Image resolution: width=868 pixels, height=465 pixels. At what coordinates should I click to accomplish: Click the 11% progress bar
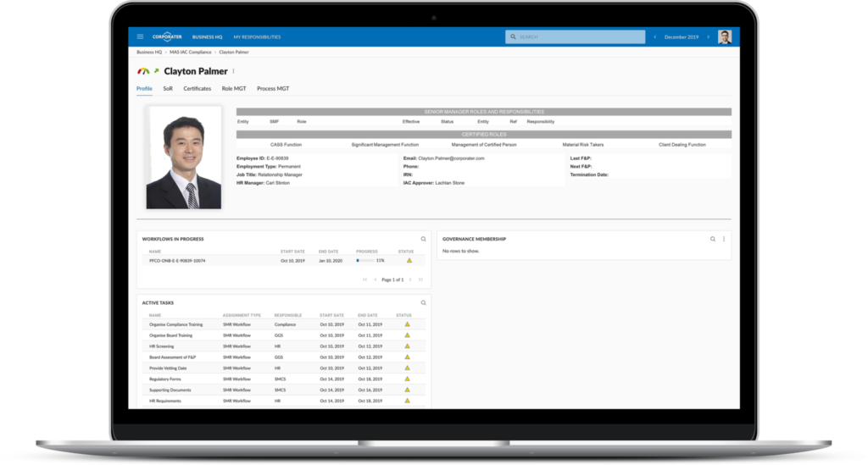(365, 260)
